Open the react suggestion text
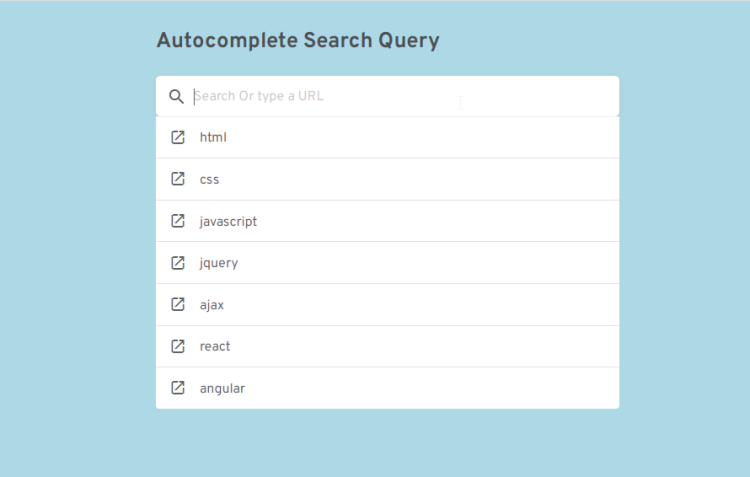Image resolution: width=750 pixels, height=477 pixels. click(x=215, y=346)
